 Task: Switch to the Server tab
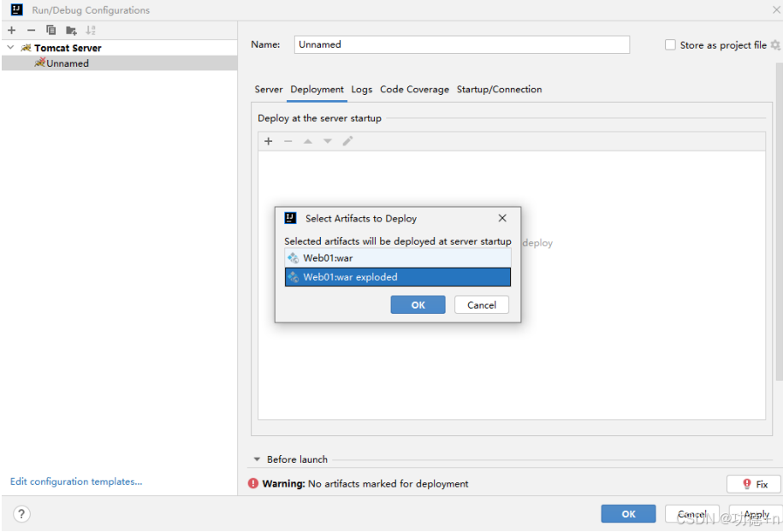click(x=269, y=89)
